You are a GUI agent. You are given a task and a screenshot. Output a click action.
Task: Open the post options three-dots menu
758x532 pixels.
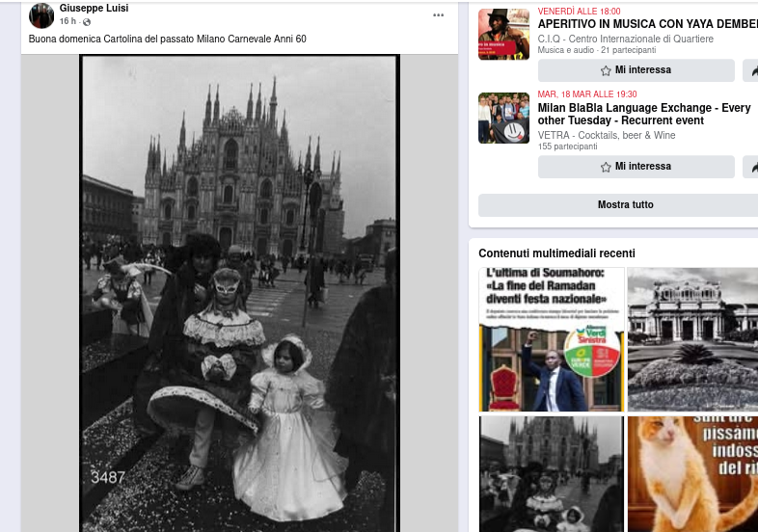tap(438, 15)
